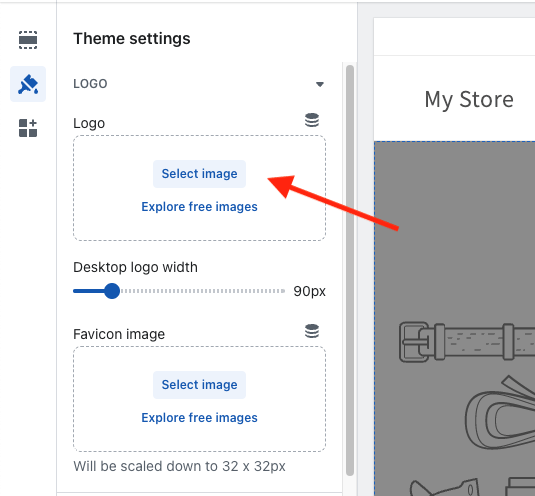
Task: Click the LOGO section header label
Action: pos(90,84)
